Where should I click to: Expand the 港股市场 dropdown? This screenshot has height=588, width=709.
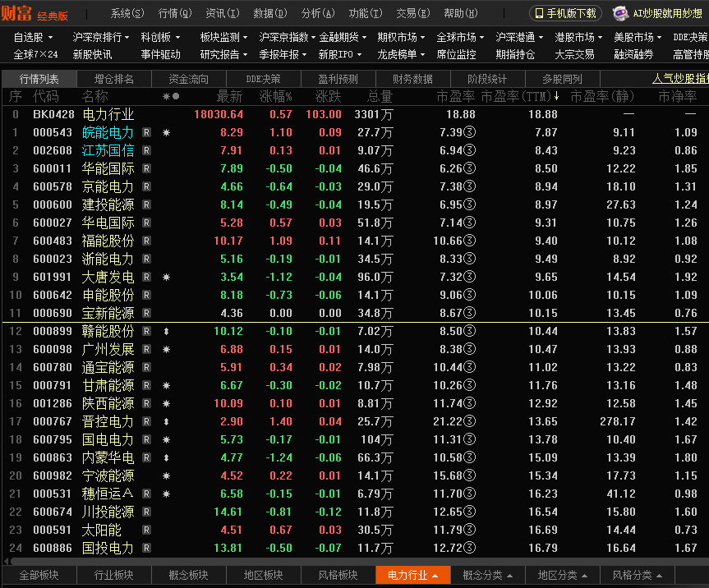(x=578, y=37)
